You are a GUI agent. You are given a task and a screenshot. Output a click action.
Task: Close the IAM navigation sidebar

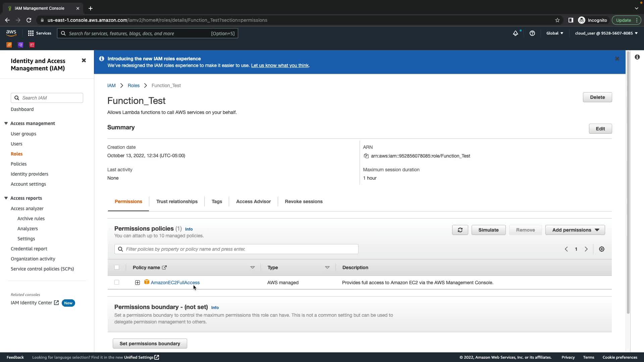(x=84, y=60)
